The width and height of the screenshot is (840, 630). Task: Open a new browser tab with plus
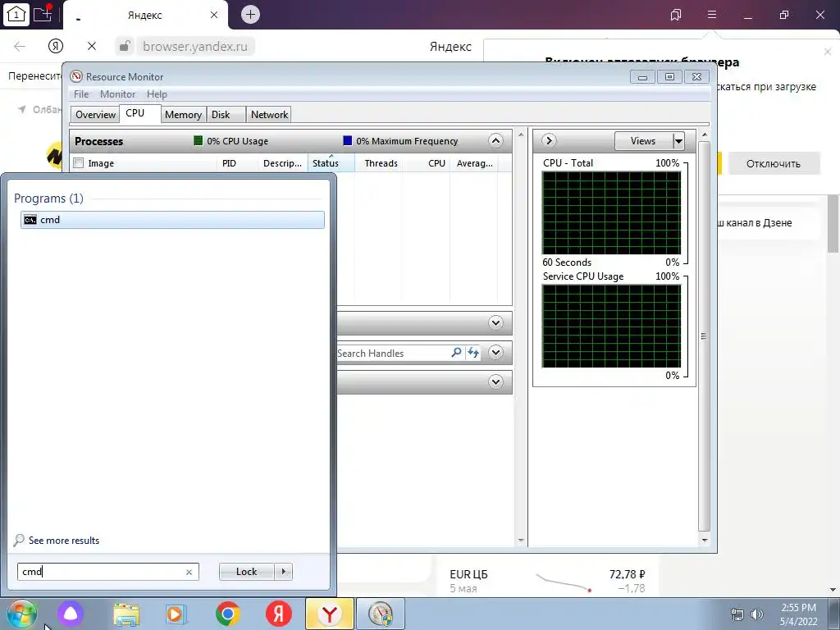250,15
